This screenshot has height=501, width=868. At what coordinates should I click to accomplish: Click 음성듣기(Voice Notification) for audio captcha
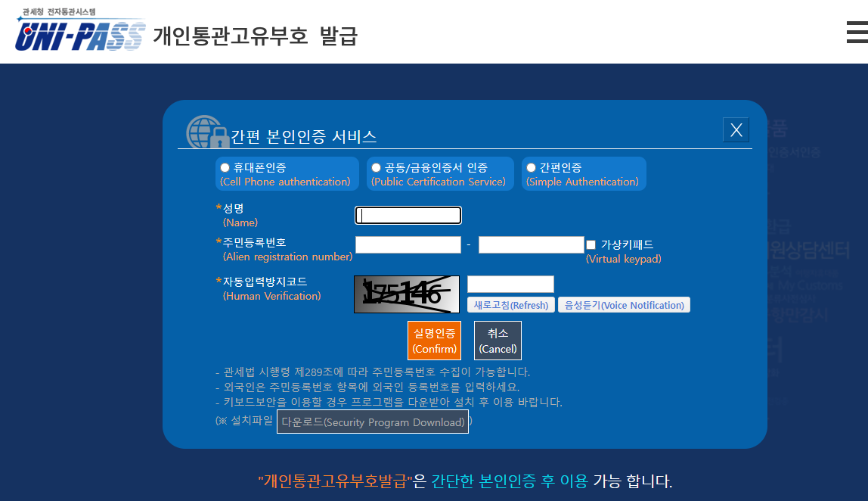(x=624, y=304)
